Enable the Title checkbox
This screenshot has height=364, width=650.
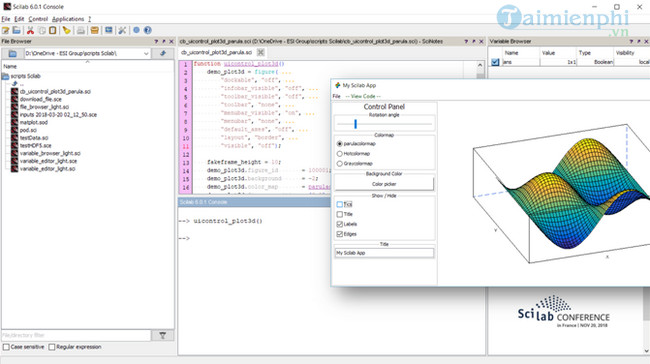point(340,214)
